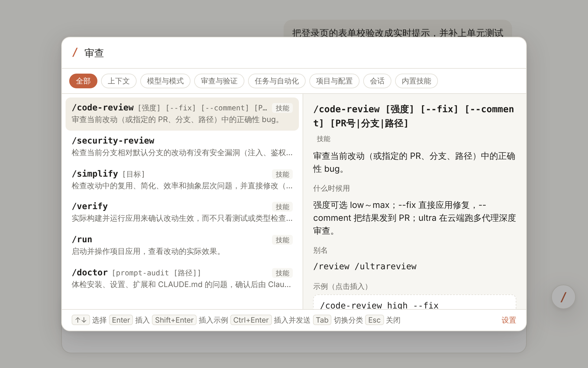
Task: Choose the /verify command
Action: click(182, 213)
